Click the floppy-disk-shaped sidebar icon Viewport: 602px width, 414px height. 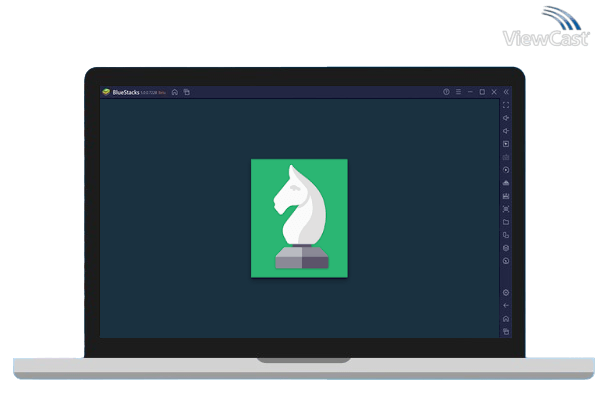click(x=506, y=196)
